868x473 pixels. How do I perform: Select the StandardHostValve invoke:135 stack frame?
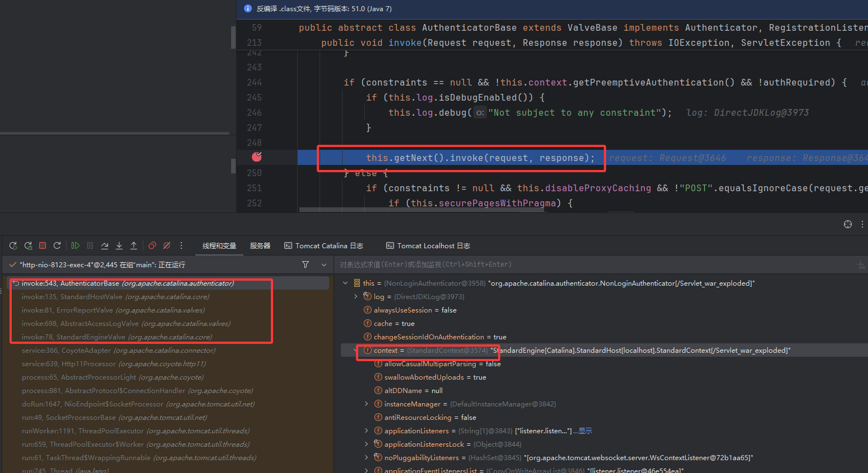click(x=115, y=297)
